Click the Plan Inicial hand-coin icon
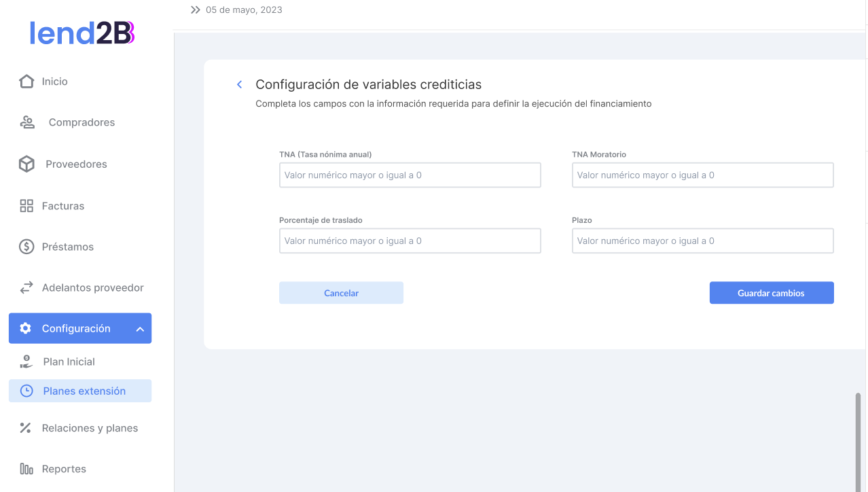Viewport: 868px width, 492px height. (x=26, y=362)
